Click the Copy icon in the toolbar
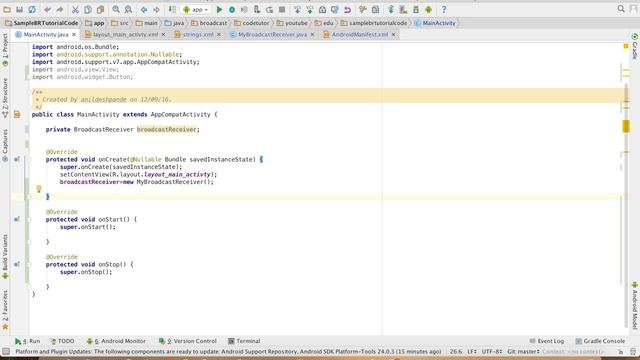 [88, 9]
